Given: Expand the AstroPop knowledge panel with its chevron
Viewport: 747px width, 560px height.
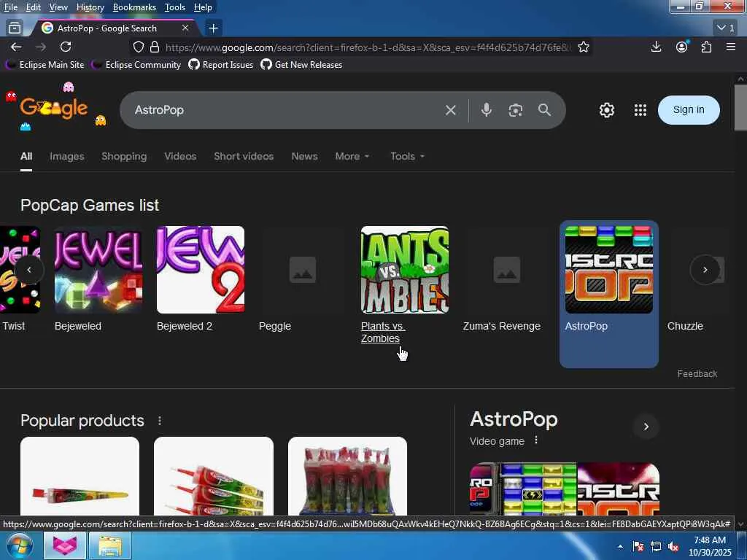Looking at the screenshot, I should pos(646,426).
